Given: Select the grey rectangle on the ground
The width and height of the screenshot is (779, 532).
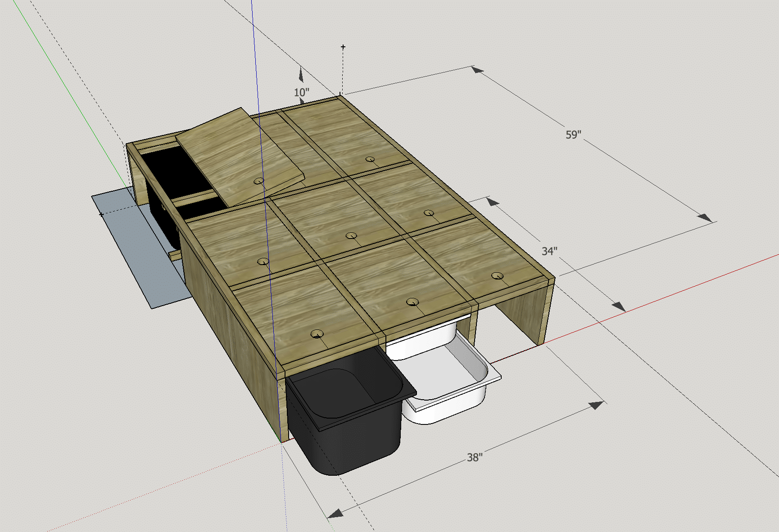Looking at the screenshot, I should click(135, 252).
